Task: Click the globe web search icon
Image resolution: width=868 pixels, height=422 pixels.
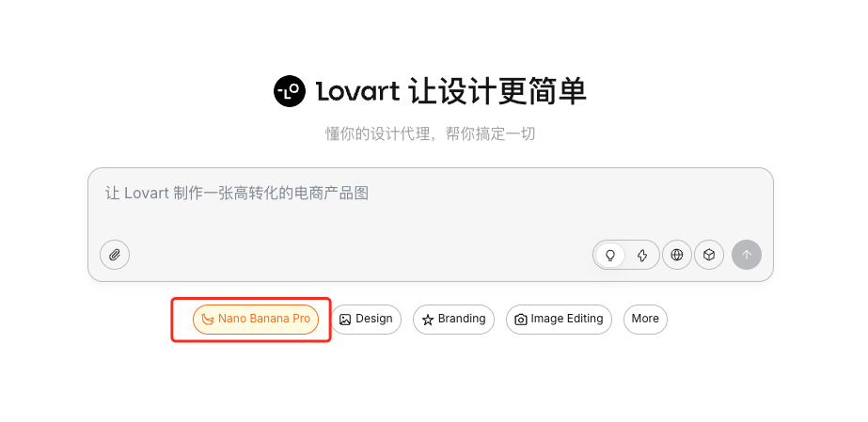Action: pyautogui.click(x=676, y=255)
